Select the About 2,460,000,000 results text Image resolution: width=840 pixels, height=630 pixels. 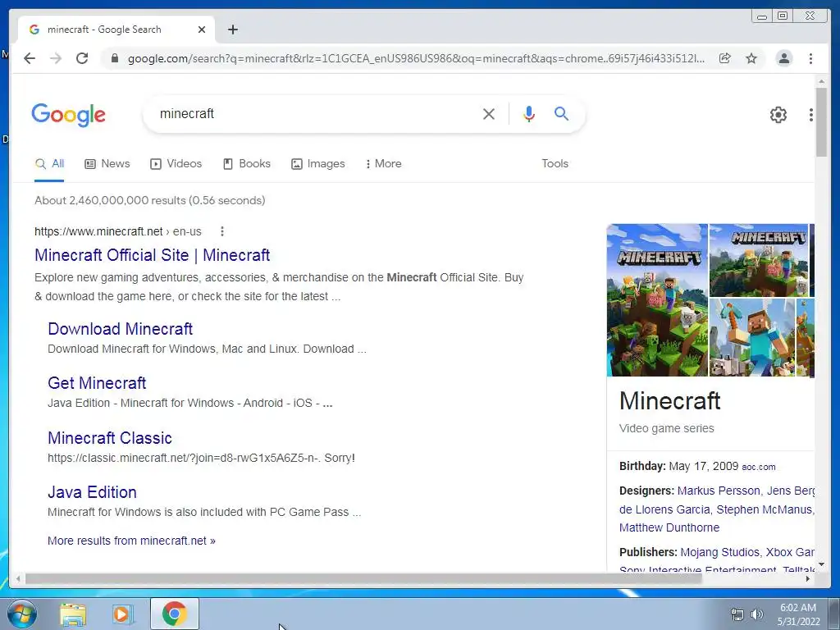click(x=150, y=200)
